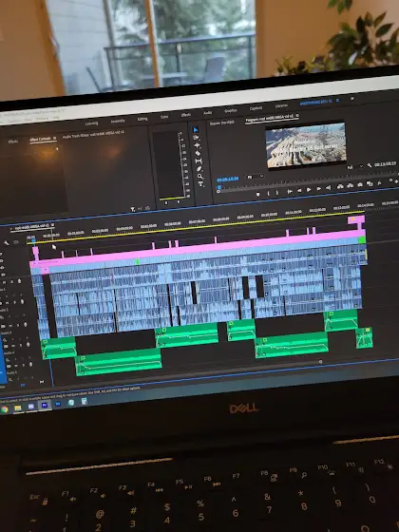
Task: Open timeline display settings wrench
Action: pos(6,243)
